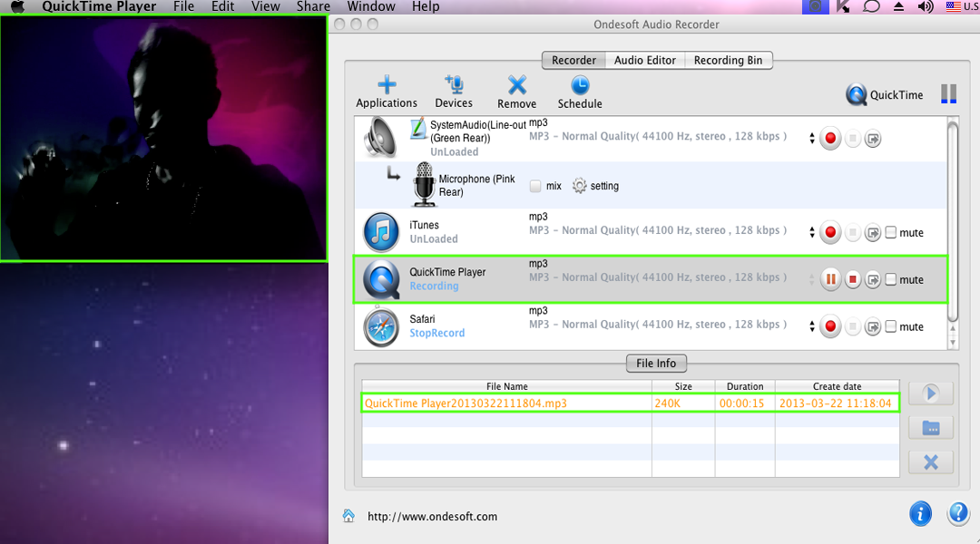Open the Recording Bin tab
The width and height of the screenshot is (980, 544).
(x=728, y=60)
